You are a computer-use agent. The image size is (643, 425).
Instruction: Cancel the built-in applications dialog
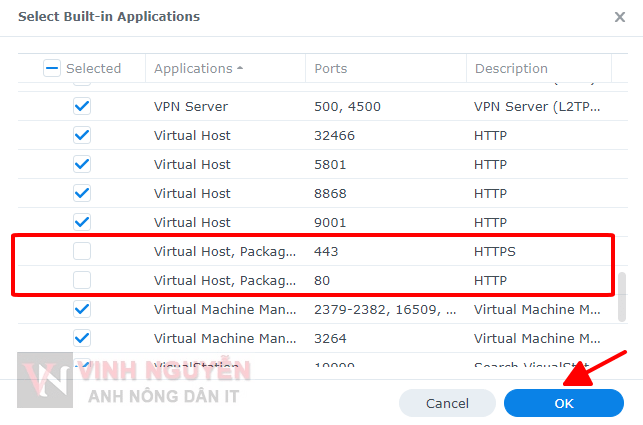coord(447,403)
